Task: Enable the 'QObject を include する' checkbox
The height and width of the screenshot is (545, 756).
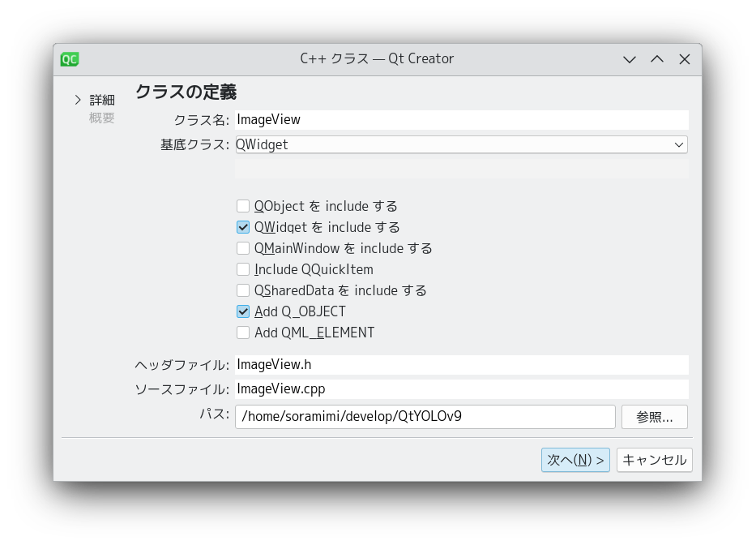Action: [x=243, y=206]
